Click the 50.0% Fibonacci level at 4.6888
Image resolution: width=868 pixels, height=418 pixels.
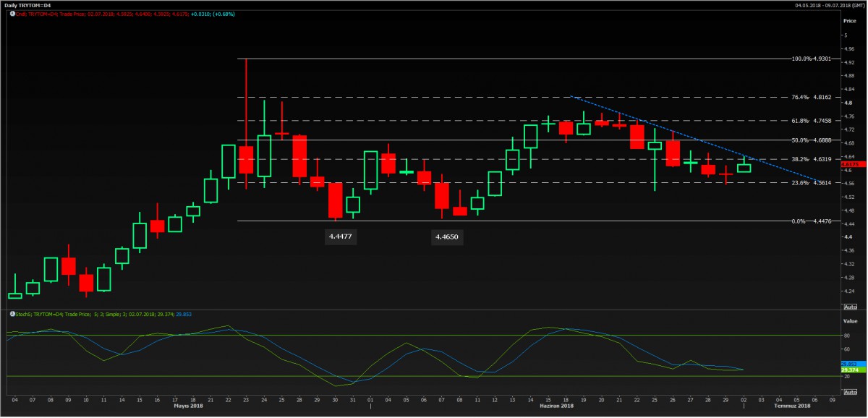pyautogui.click(x=810, y=140)
